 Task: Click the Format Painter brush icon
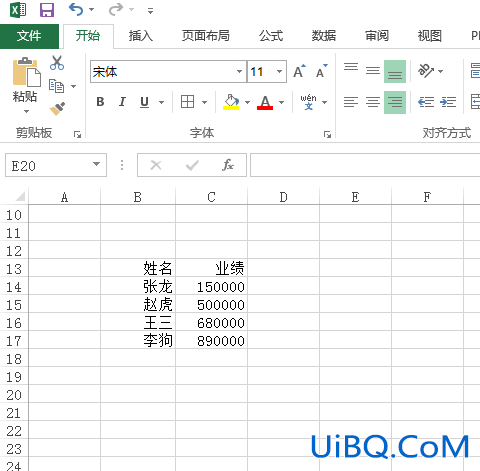(x=57, y=109)
